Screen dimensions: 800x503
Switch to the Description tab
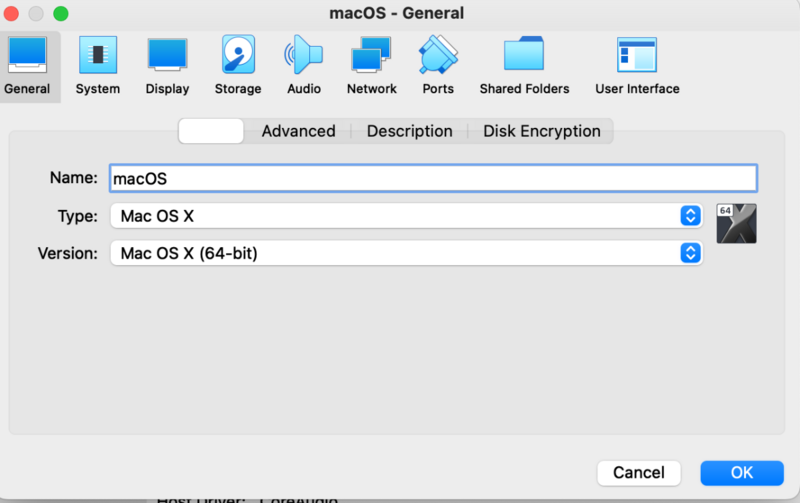point(409,131)
